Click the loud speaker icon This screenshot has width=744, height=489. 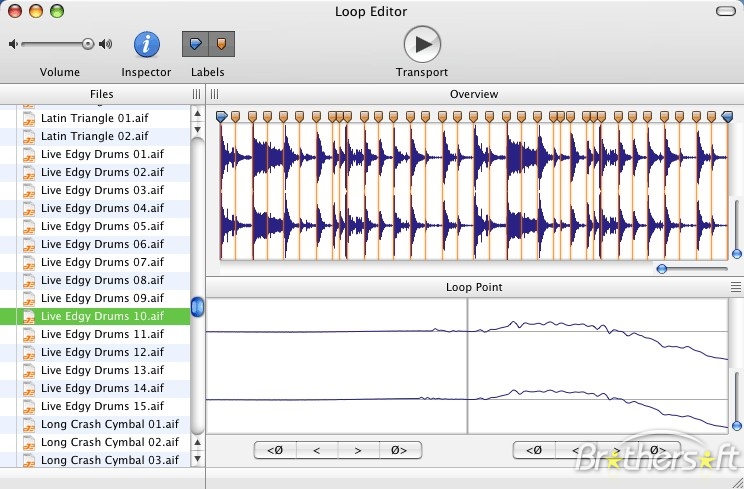(106, 44)
